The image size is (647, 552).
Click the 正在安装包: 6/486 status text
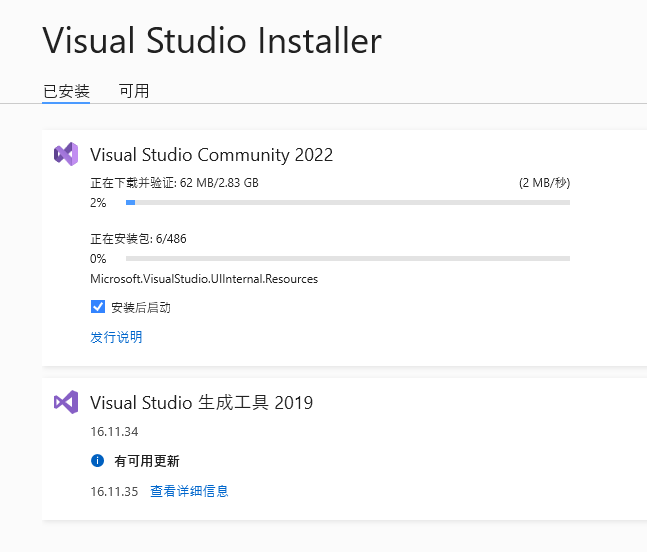click(138, 239)
